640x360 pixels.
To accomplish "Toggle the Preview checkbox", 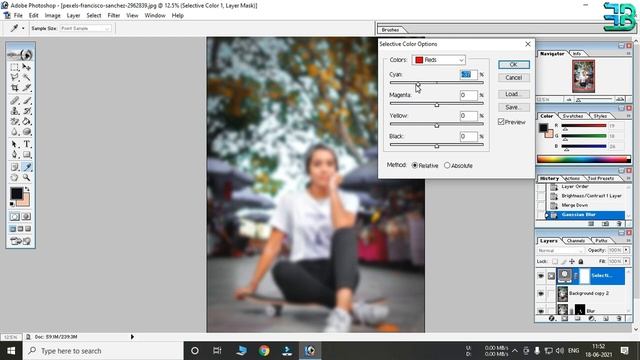I will pos(501,122).
